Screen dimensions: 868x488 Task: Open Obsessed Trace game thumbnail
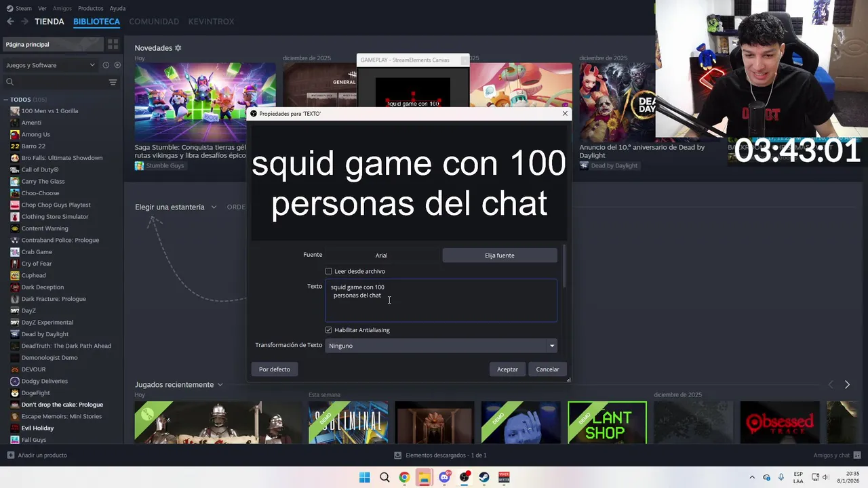(779, 423)
